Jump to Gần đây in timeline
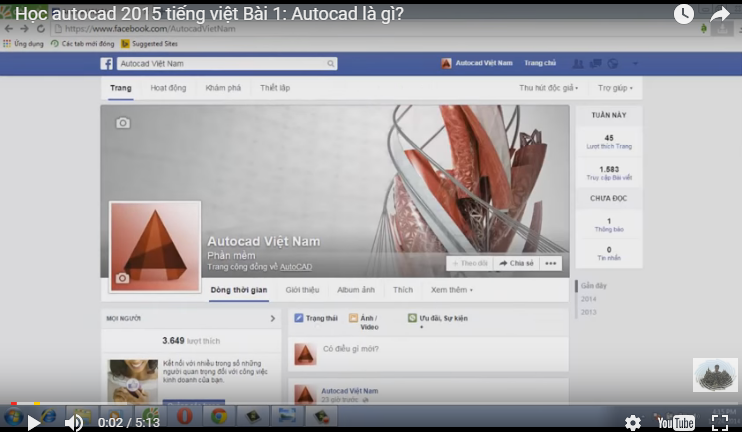This screenshot has height=432, width=742. click(593, 286)
